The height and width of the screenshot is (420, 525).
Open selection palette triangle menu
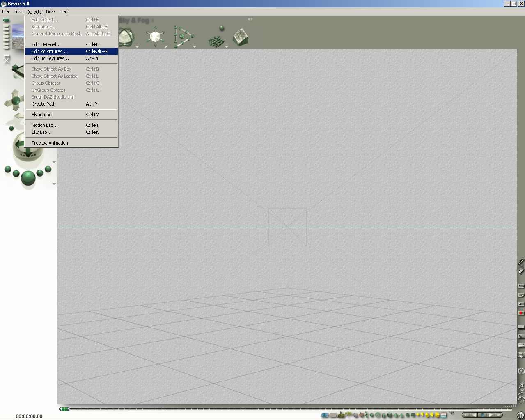coord(452,413)
